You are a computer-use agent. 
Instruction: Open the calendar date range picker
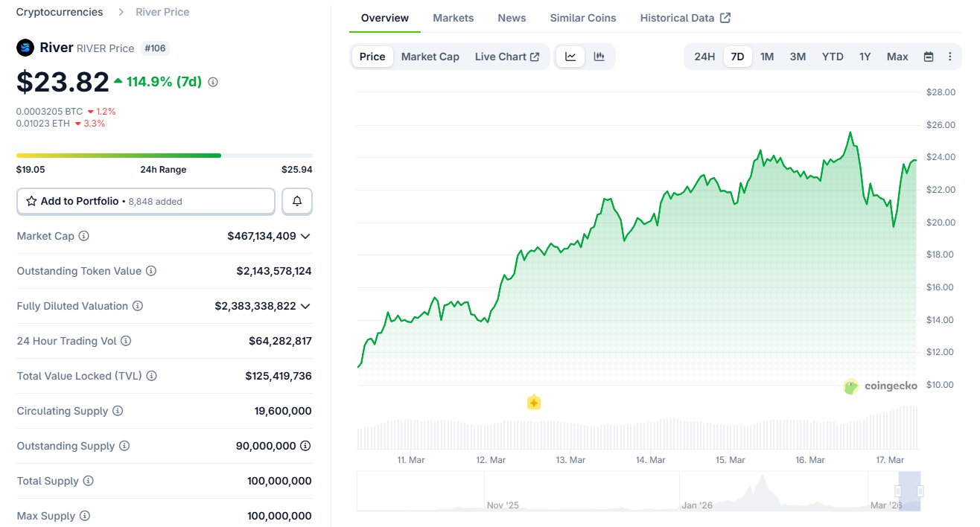(x=929, y=57)
